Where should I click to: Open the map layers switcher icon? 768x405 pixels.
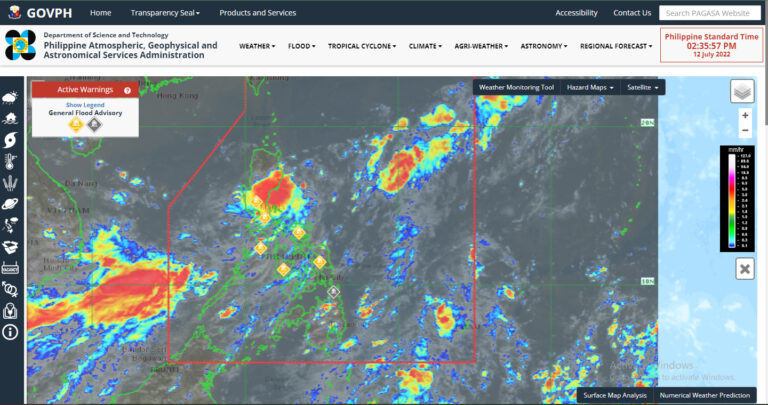pos(742,92)
